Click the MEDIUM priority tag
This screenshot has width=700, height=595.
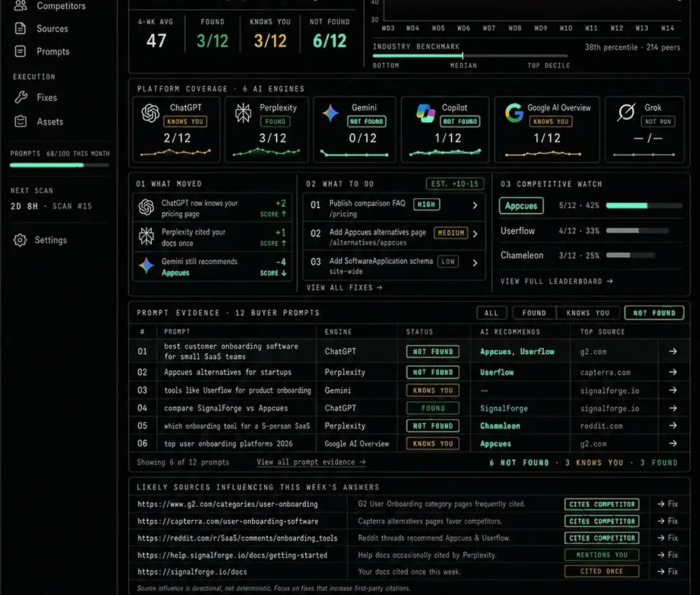click(451, 233)
